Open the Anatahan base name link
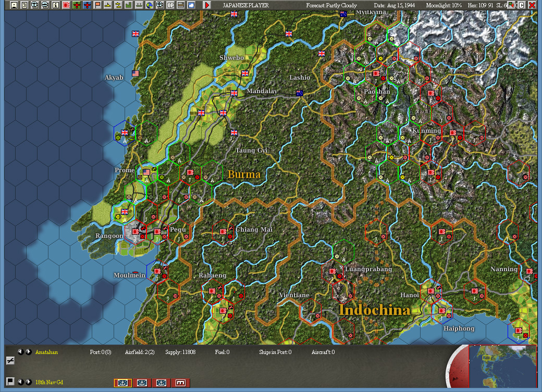Screen dimensions: 542x392 pyautogui.click(x=46, y=352)
